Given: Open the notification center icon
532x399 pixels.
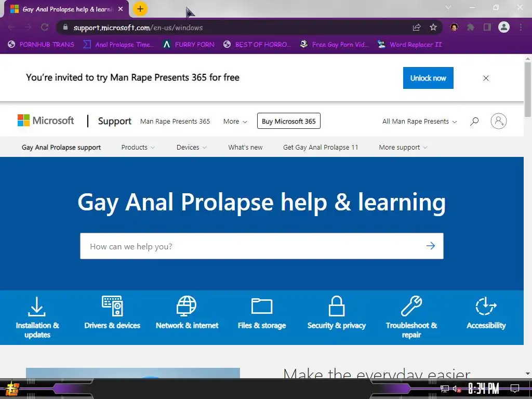Looking at the screenshot, I should (x=515, y=389).
